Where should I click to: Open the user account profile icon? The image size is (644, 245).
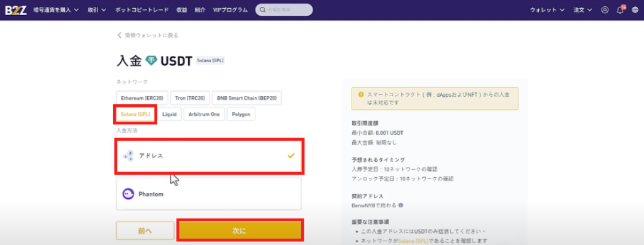tap(604, 10)
